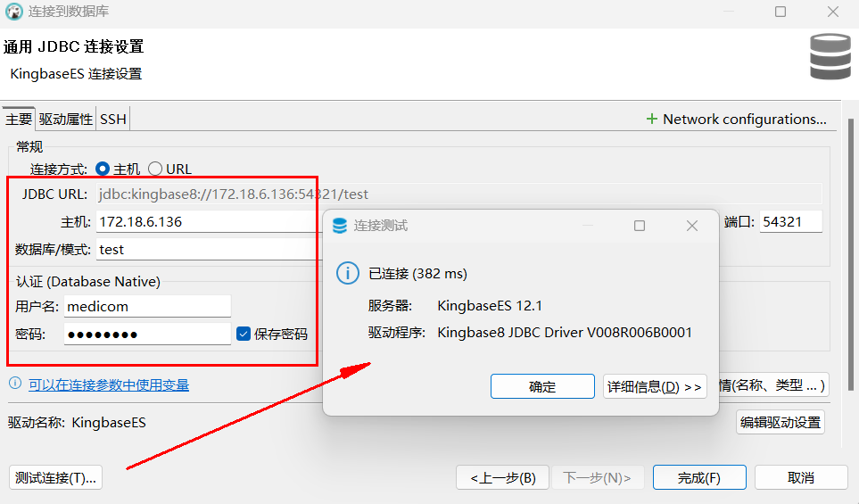Click the 主机 input field with 172.18.6.136

(x=208, y=222)
